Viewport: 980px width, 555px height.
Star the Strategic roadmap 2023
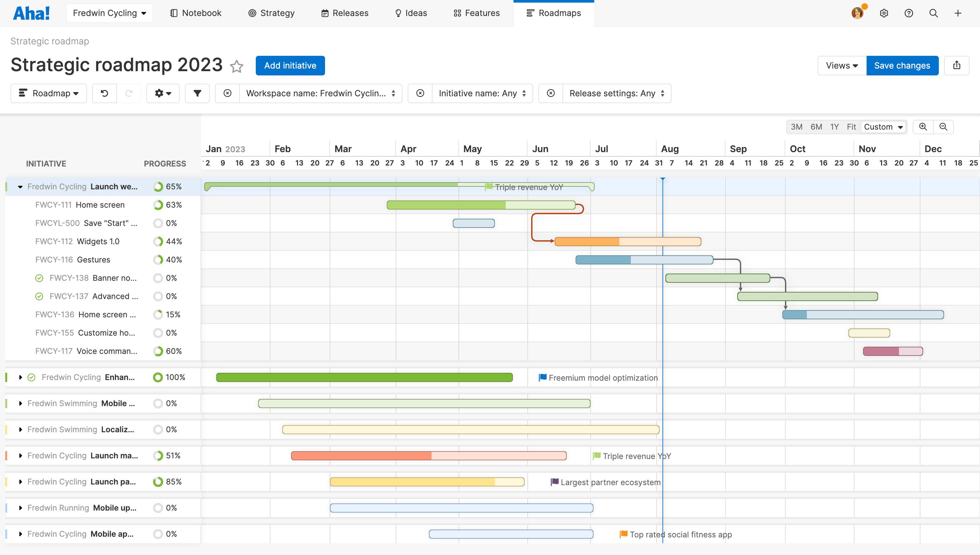(x=237, y=66)
